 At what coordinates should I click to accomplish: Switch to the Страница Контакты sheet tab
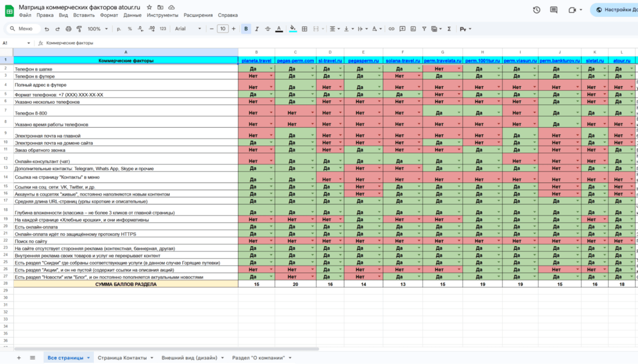122,358
